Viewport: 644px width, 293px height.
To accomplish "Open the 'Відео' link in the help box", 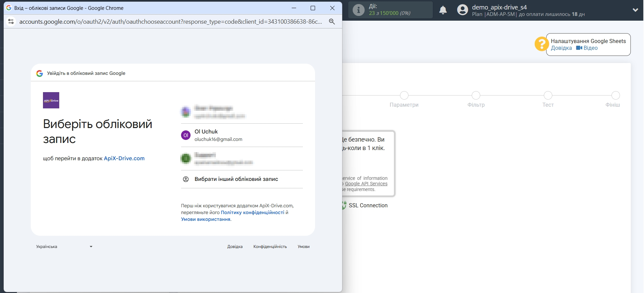I will (x=591, y=48).
